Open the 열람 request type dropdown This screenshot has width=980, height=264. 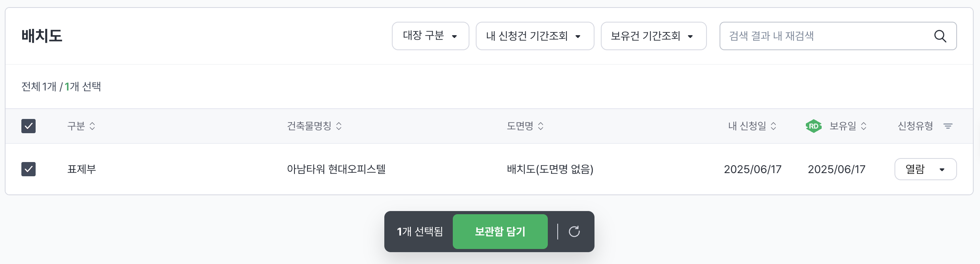(925, 169)
